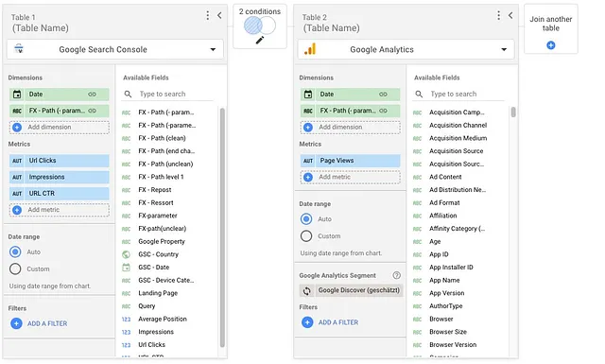Screen dimensions: 605x364
Task: Click AUT aggregation icon for URL CTR
Action: [x=17, y=194]
